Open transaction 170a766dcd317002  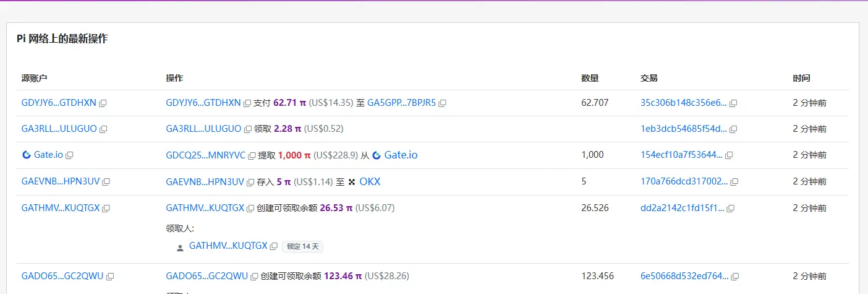(684, 181)
